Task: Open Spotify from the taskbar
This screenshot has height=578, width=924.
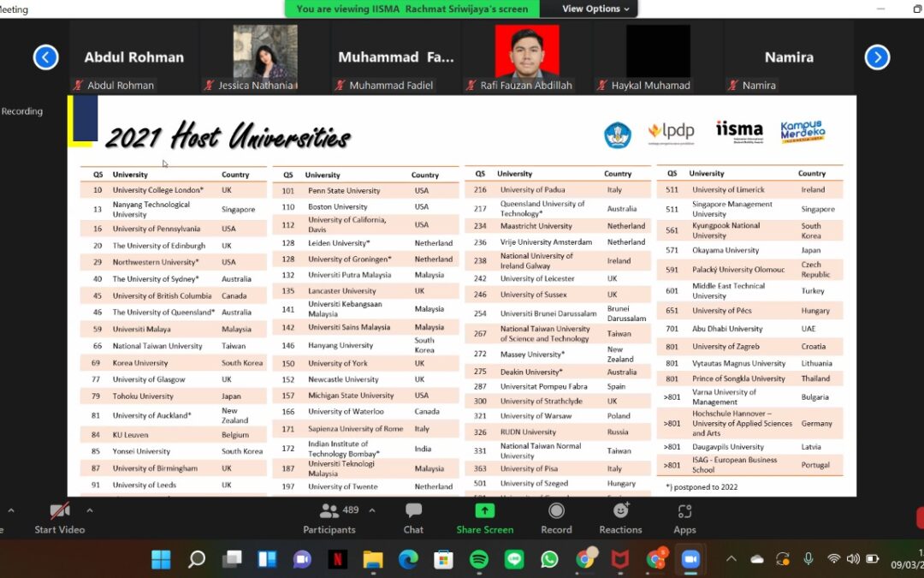Action: point(478,559)
